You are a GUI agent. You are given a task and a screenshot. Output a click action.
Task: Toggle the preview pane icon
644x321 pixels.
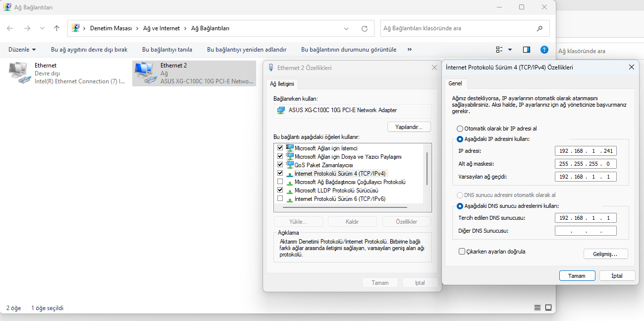(x=527, y=50)
